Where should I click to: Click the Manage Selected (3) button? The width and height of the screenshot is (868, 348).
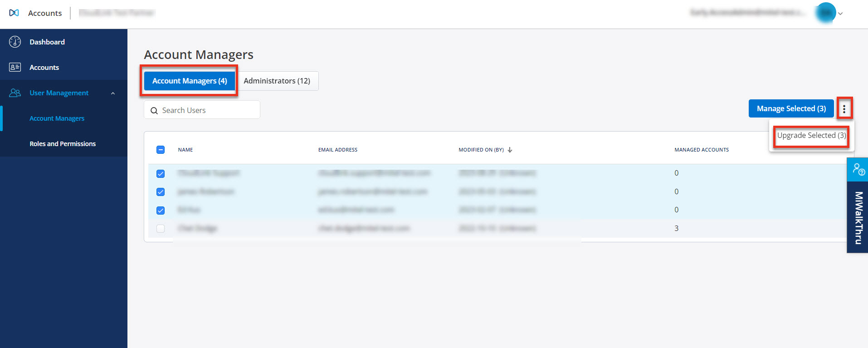coord(791,108)
